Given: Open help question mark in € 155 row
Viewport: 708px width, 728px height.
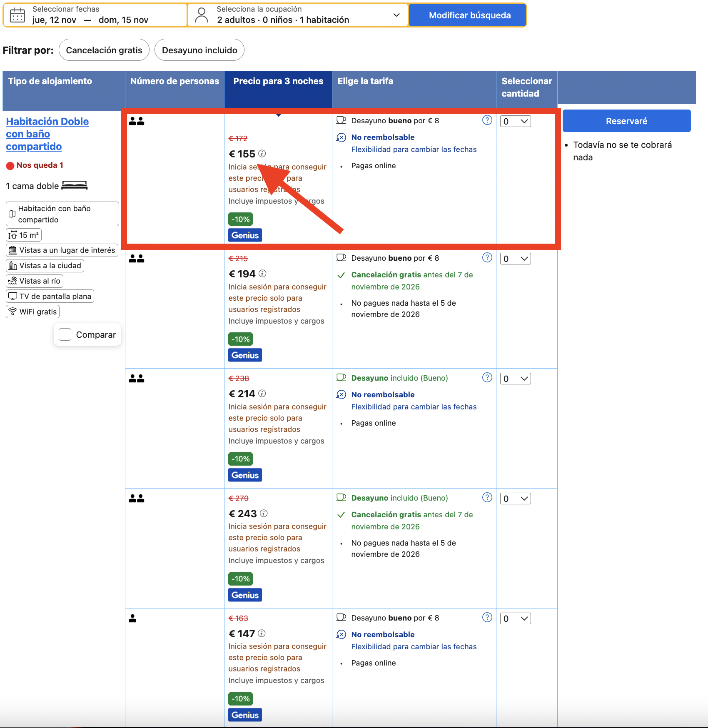Looking at the screenshot, I should pos(487,120).
